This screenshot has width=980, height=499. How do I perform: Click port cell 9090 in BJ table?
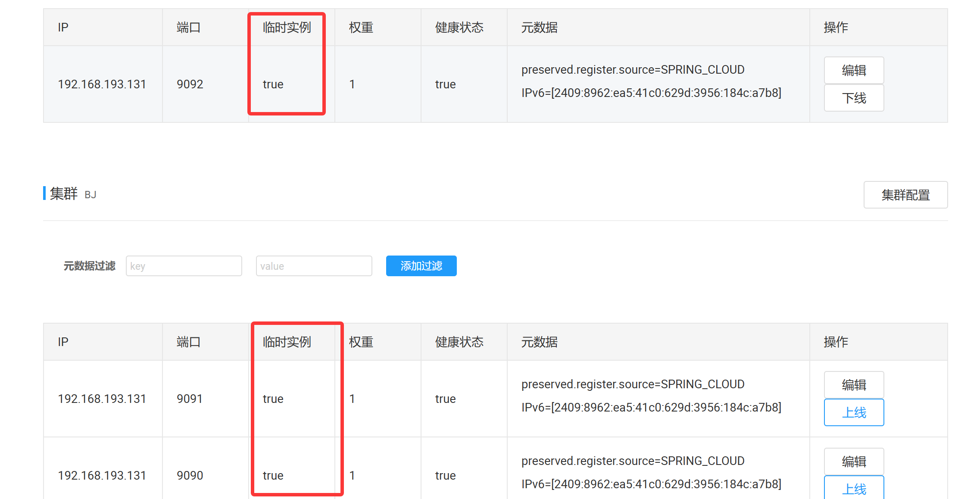pyautogui.click(x=190, y=475)
